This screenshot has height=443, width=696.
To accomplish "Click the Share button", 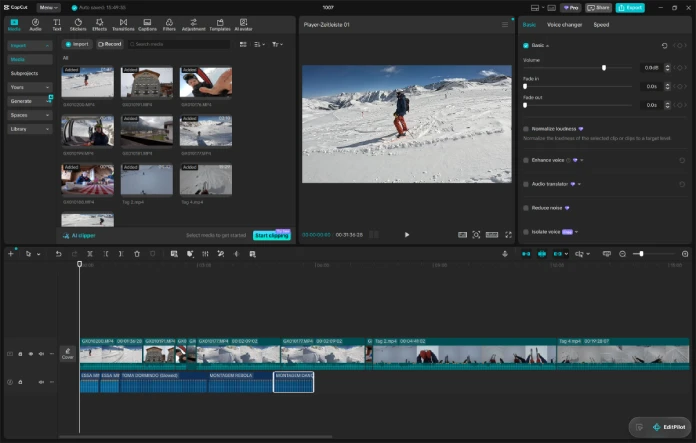I will point(598,8).
